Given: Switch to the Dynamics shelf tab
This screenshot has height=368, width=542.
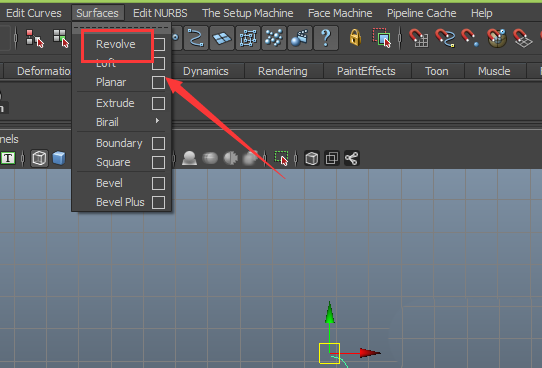Looking at the screenshot, I should click(x=206, y=71).
